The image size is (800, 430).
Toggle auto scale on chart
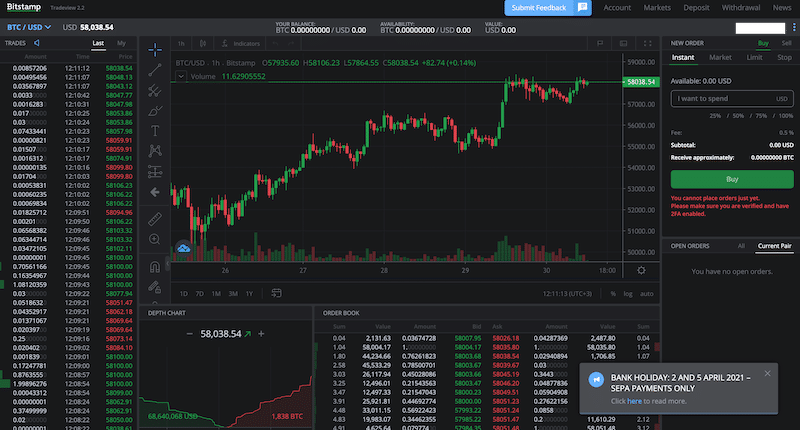pos(646,294)
